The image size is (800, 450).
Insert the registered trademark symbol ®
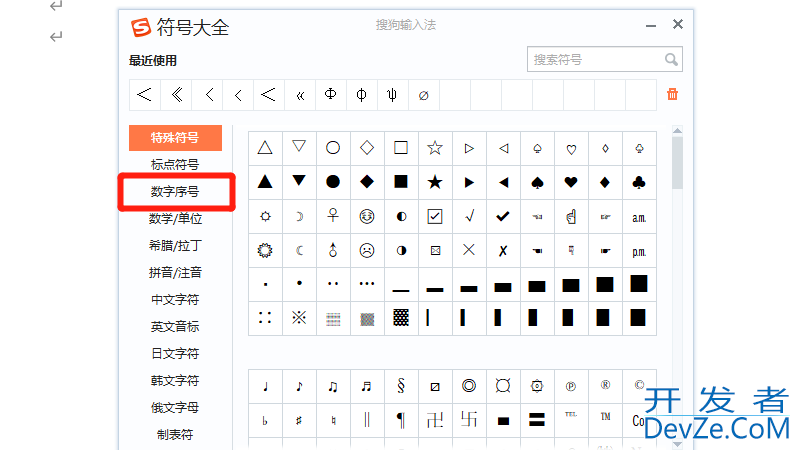pos(605,386)
